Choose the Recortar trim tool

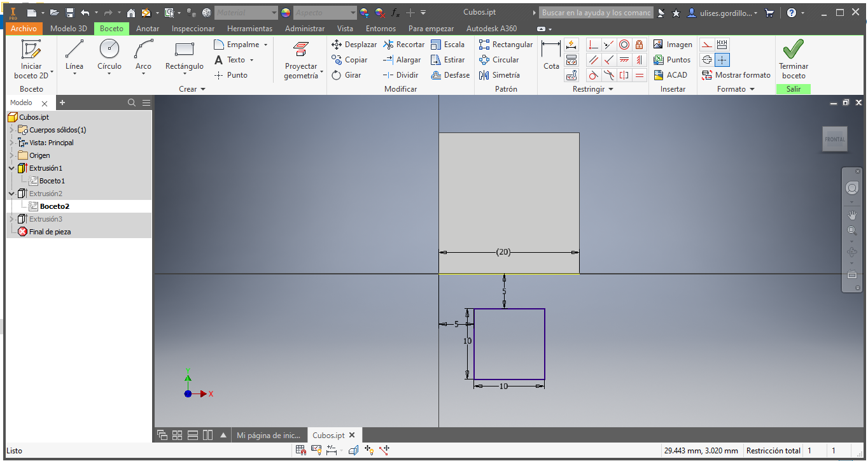404,45
